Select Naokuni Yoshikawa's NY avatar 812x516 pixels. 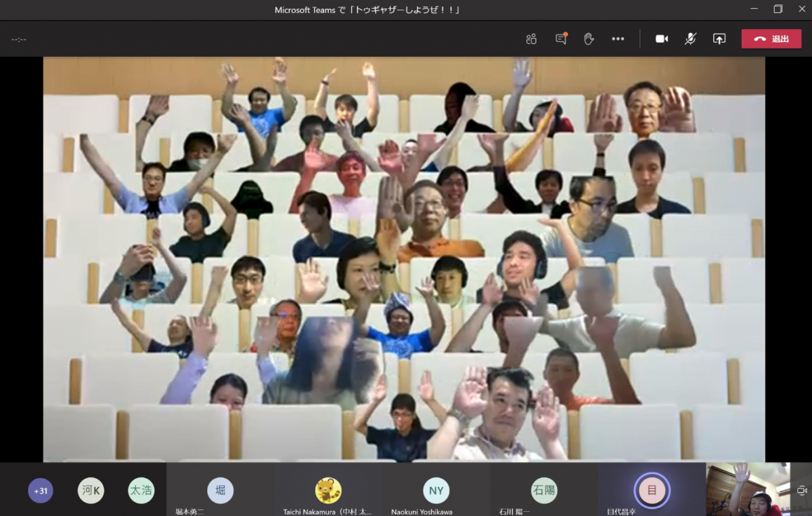pos(436,490)
